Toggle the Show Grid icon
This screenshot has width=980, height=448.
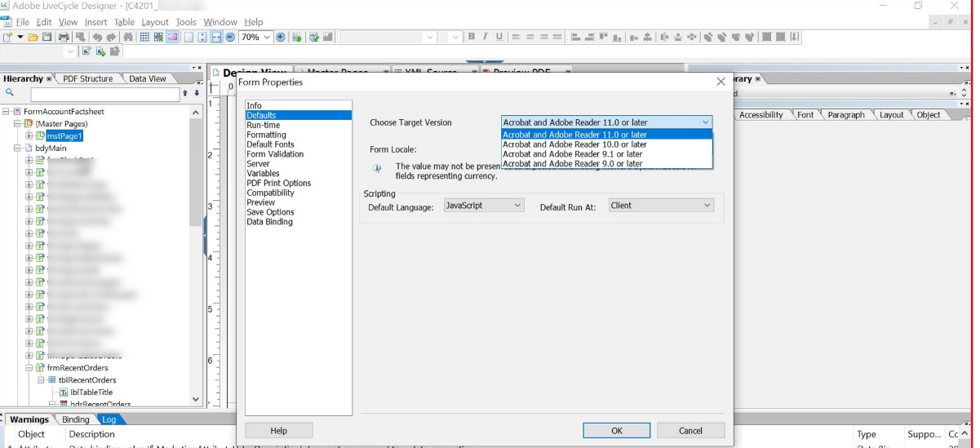[x=144, y=38]
